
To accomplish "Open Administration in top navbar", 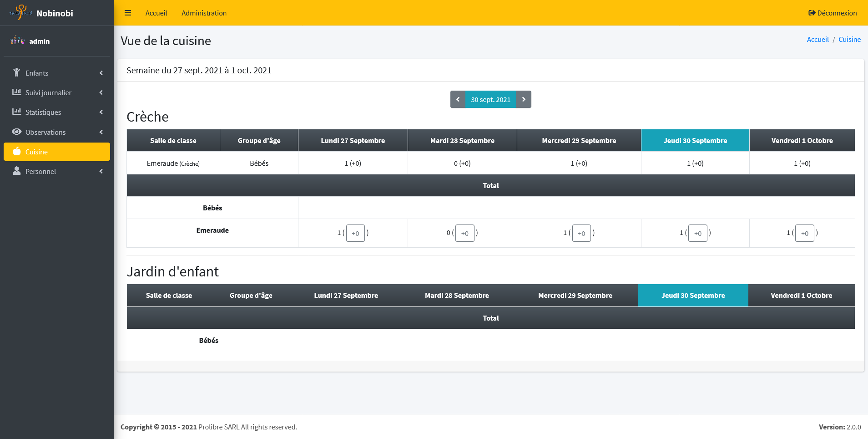I will click(204, 13).
